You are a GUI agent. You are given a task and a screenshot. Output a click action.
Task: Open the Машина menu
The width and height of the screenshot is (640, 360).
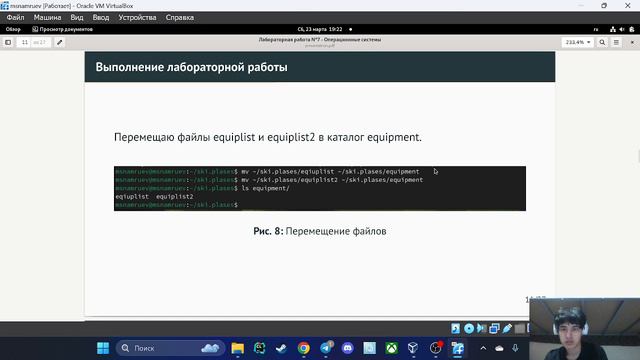click(x=47, y=18)
